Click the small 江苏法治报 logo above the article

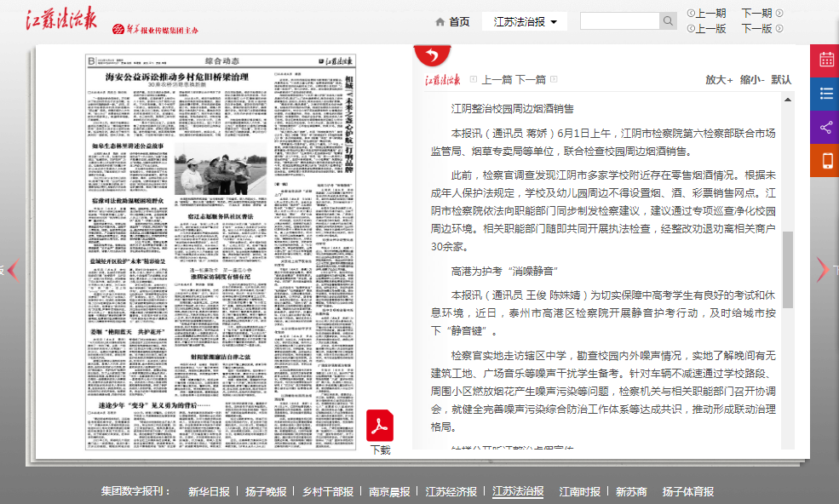coord(443,80)
